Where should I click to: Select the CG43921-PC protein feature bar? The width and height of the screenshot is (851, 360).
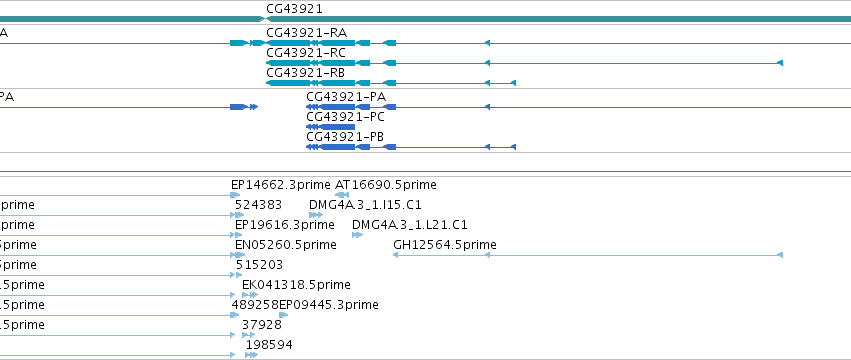pyautogui.click(x=331, y=127)
